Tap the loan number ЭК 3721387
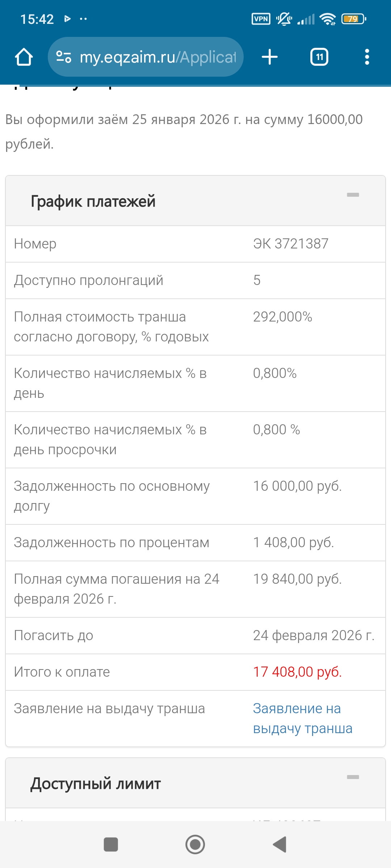391x868 pixels. click(x=291, y=244)
